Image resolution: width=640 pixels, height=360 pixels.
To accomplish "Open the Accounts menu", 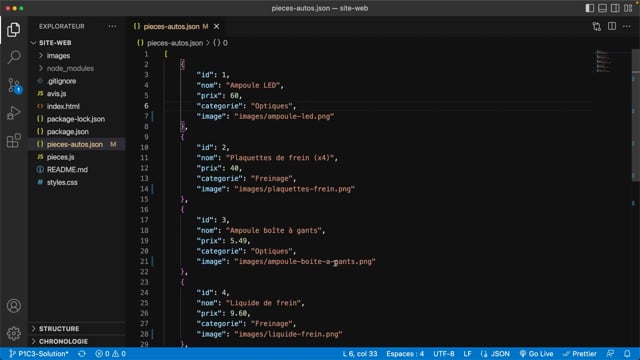I will point(13,306).
